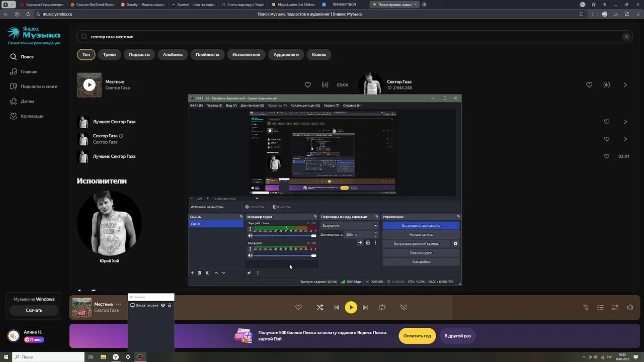The height and width of the screenshot is (362, 644).
Task: Add a new scene in OBS Scenes panel
Action: click(x=192, y=273)
